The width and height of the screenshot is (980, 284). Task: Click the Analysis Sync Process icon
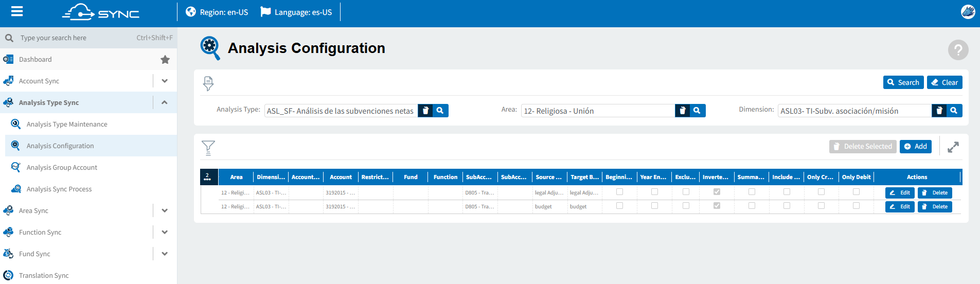coord(16,189)
